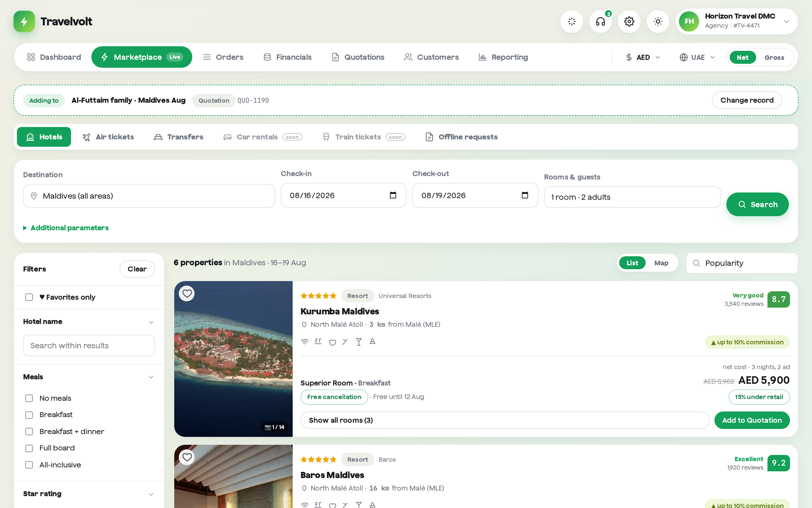
Task: Click the Destination input field
Action: [149, 196]
